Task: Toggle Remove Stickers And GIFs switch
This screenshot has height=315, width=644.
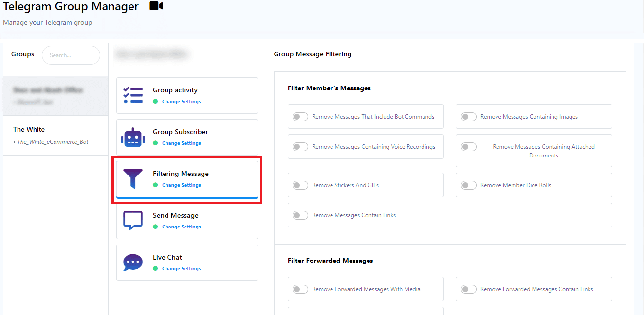Action: click(x=300, y=185)
